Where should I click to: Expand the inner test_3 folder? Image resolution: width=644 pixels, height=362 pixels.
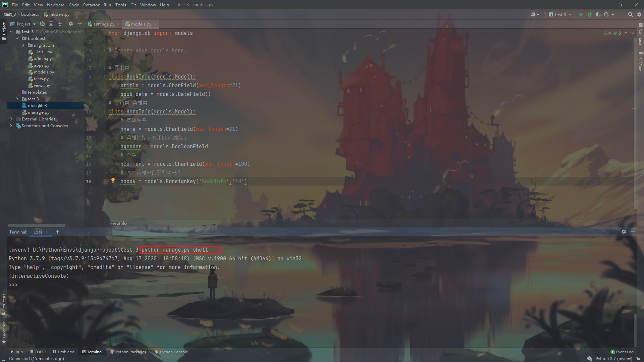tap(17, 99)
